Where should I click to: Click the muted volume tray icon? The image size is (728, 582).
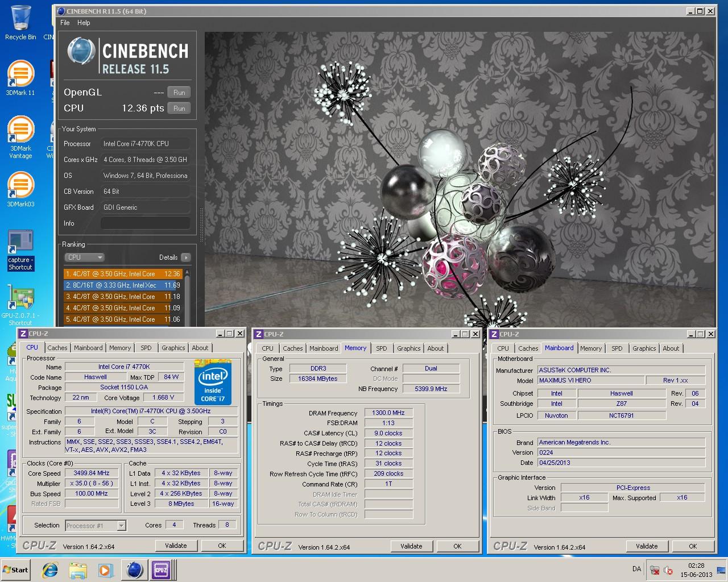tap(668, 571)
